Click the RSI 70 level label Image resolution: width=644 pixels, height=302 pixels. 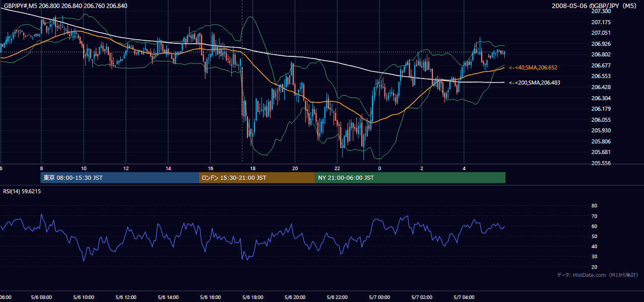tap(594, 216)
